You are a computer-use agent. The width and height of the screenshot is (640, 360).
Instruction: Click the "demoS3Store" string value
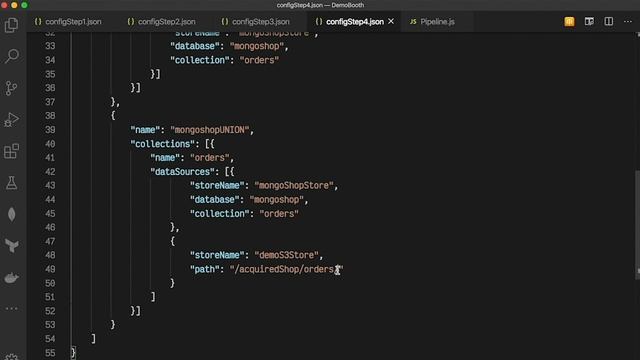point(287,255)
